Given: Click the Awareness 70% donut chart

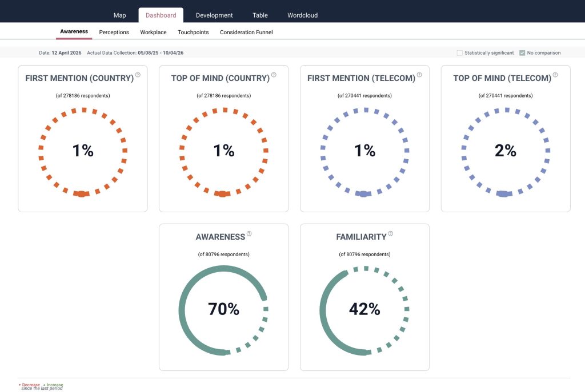Looking at the screenshot, I should [223, 309].
